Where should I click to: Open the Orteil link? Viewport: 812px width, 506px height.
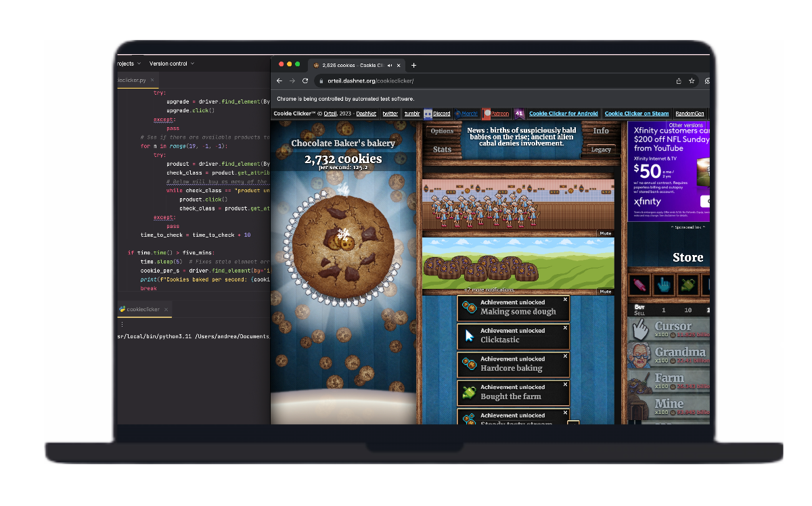[330, 114]
